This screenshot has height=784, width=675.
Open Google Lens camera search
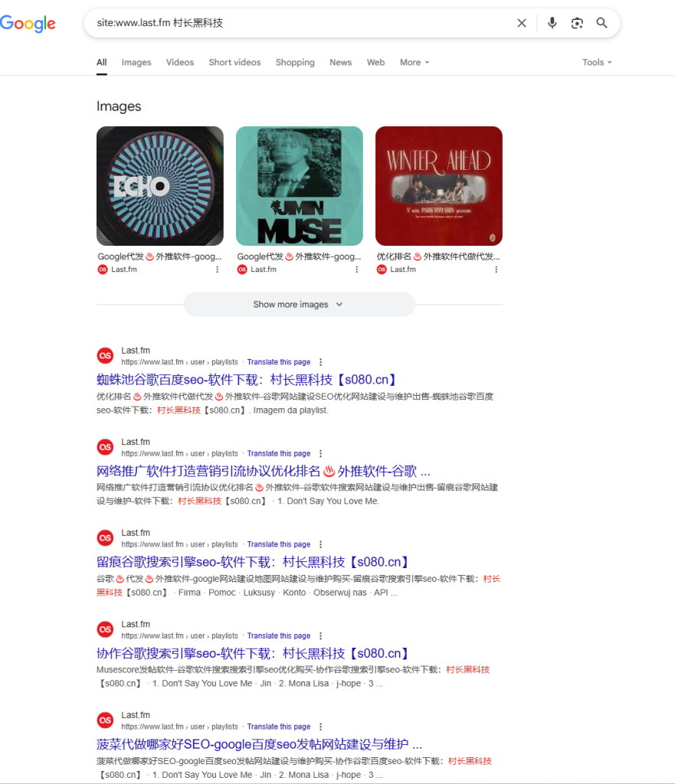pyautogui.click(x=577, y=23)
